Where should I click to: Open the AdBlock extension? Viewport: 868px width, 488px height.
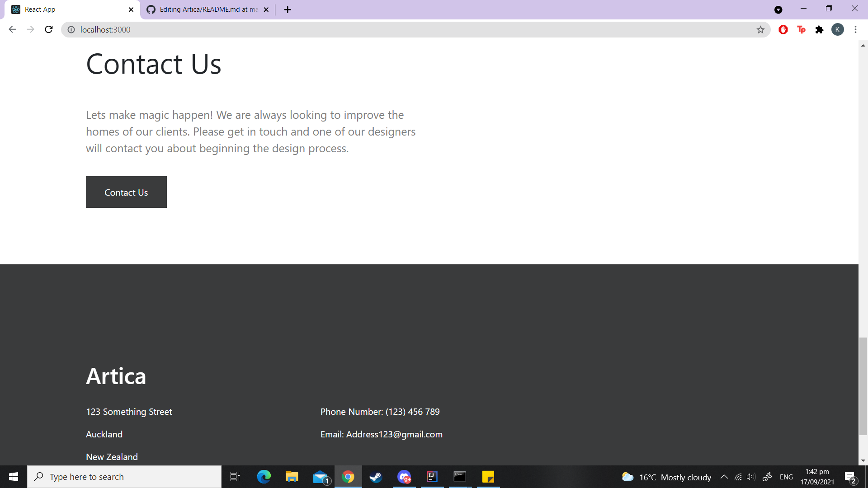click(783, 29)
